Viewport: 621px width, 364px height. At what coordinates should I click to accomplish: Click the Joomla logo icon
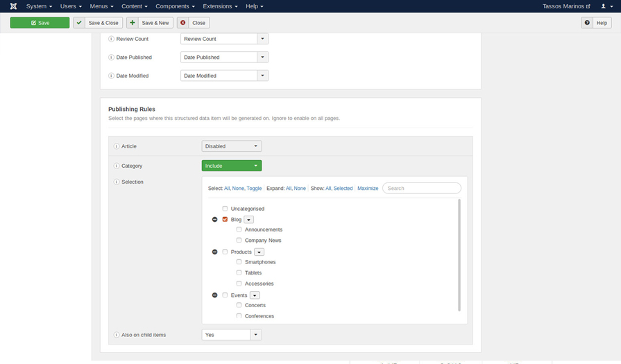point(13,6)
